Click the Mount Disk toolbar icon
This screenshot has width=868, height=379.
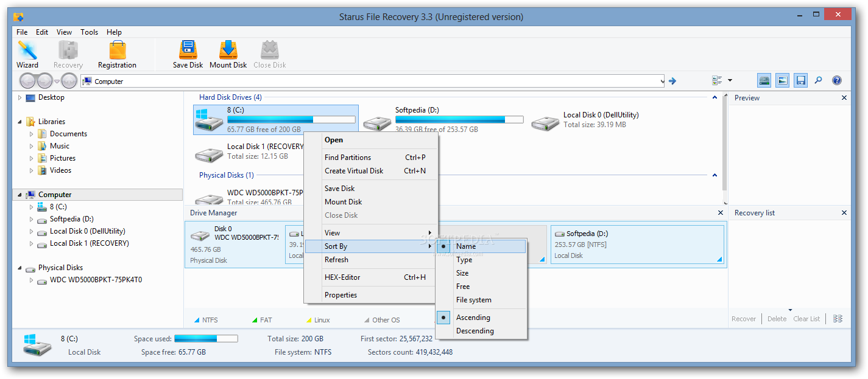pos(228,54)
